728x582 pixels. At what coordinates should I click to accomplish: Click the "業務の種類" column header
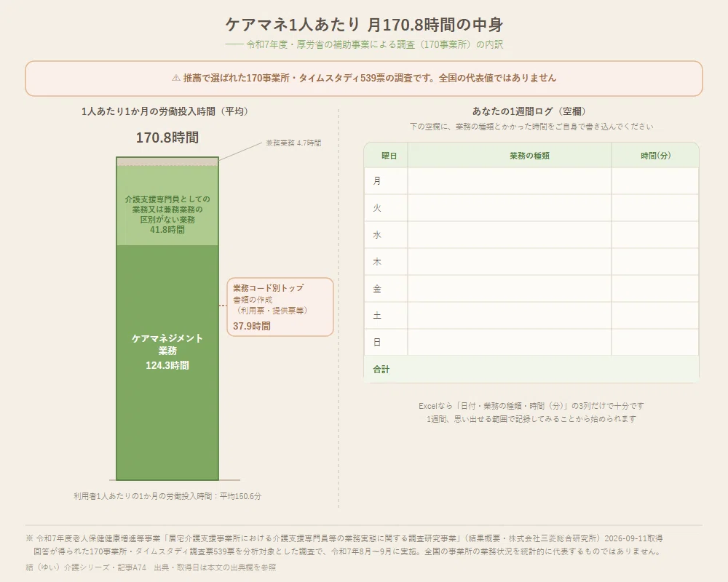coord(529,156)
